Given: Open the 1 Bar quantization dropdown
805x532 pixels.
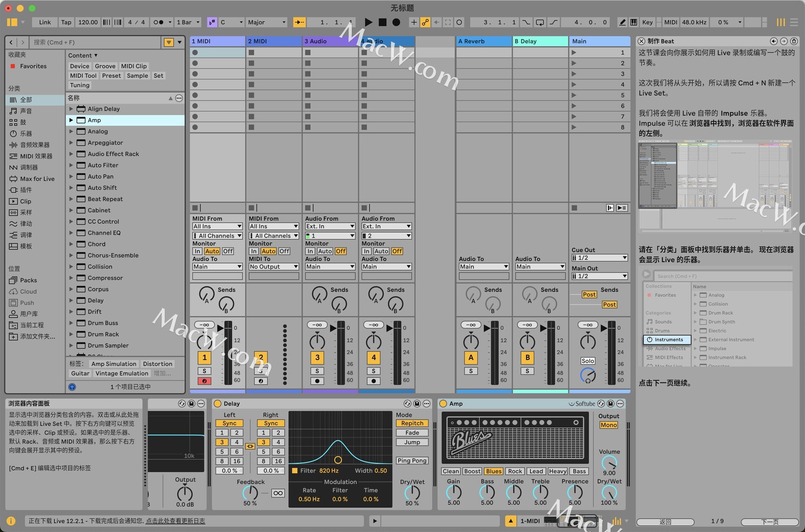Looking at the screenshot, I should click(x=188, y=22).
